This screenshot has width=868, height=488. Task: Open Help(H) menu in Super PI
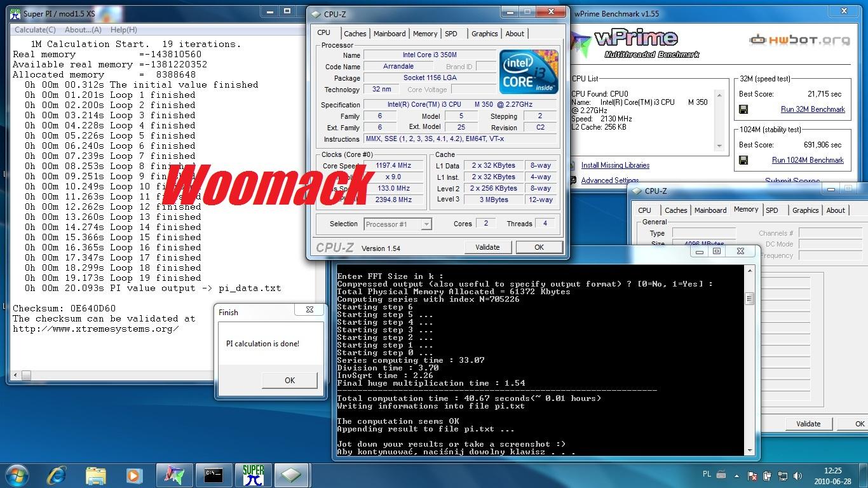coord(124,30)
